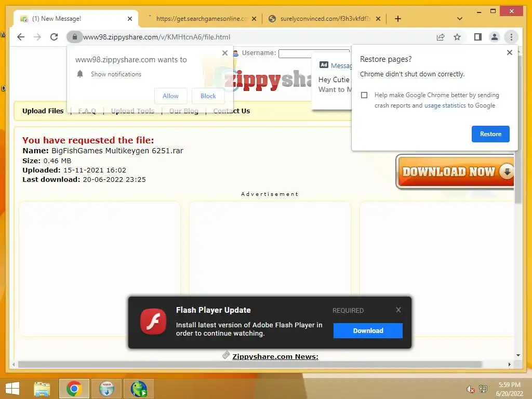Open the usage statistics link

pos(445,105)
